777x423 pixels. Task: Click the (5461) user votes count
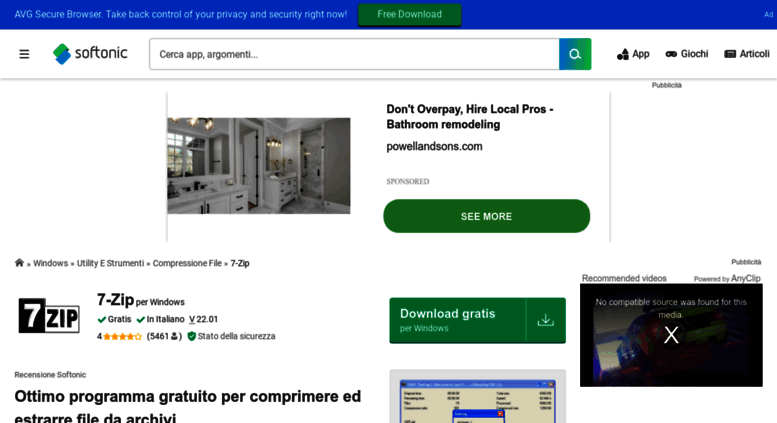coord(164,336)
